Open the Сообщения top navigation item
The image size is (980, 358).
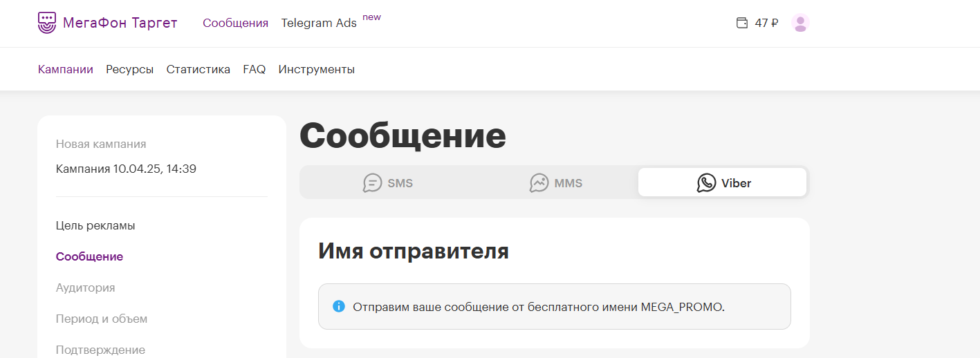235,23
